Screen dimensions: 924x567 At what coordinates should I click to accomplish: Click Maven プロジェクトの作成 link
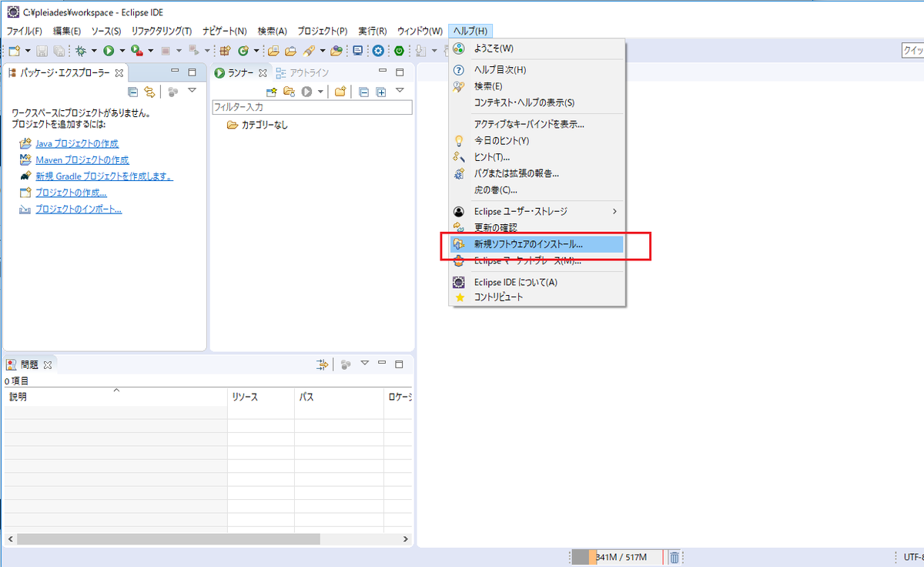pyautogui.click(x=82, y=160)
